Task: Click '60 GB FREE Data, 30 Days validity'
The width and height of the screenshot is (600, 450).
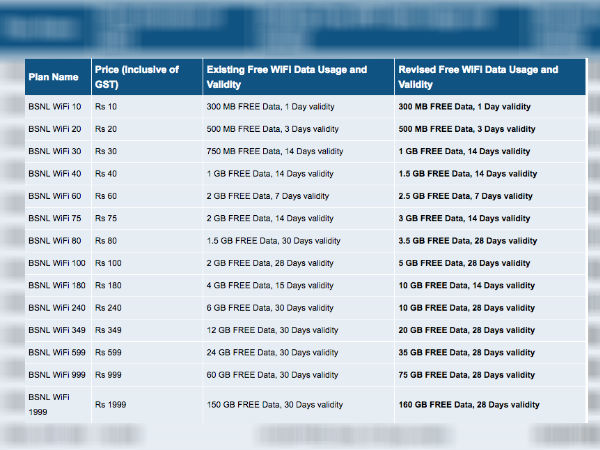Action: pyautogui.click(x=272, y=375)
